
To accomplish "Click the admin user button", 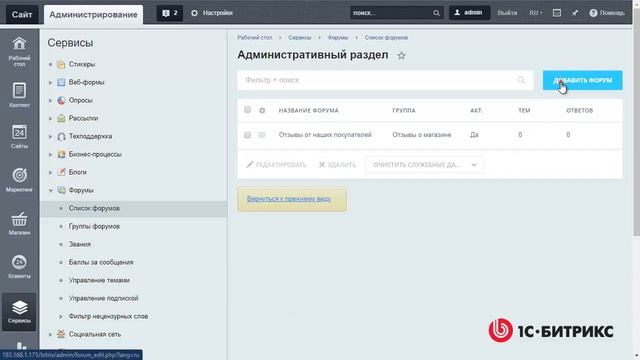I will [469, 13].
